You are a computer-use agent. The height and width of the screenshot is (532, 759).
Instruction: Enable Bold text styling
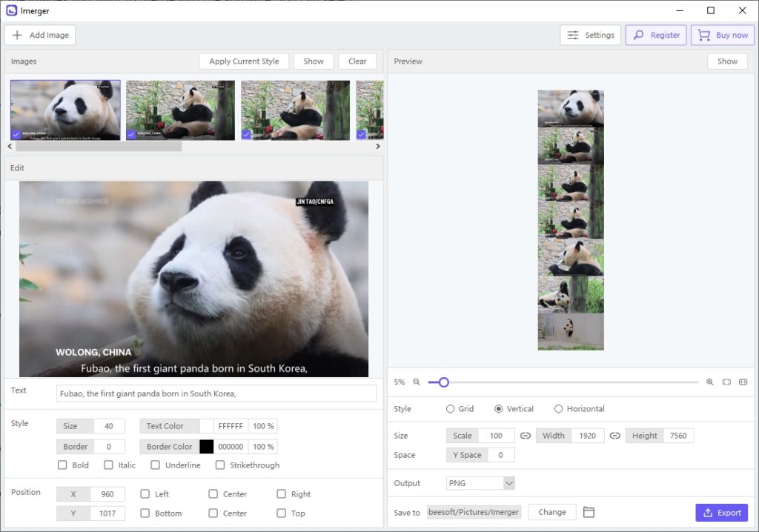(63, 465)
